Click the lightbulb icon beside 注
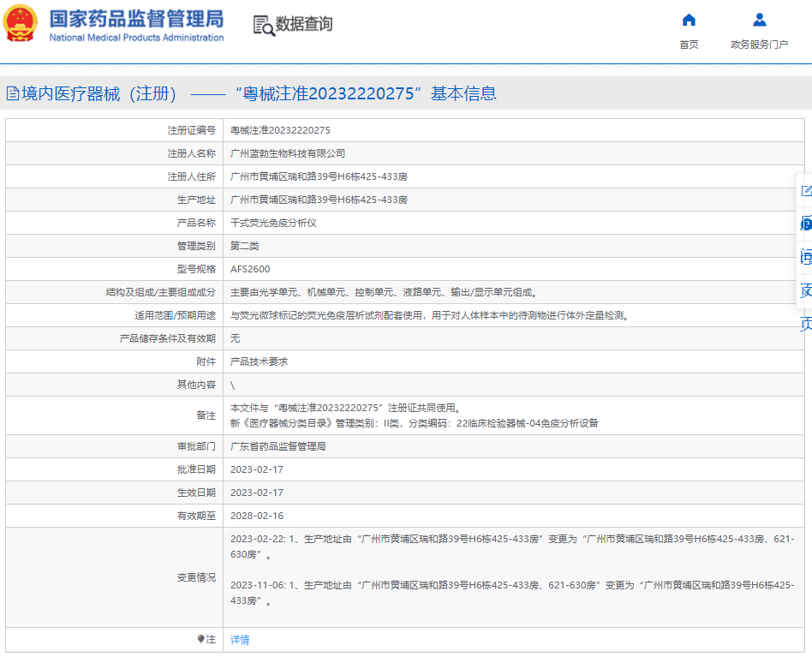Viewport: 812px width, 657px height. coord(201,639)
